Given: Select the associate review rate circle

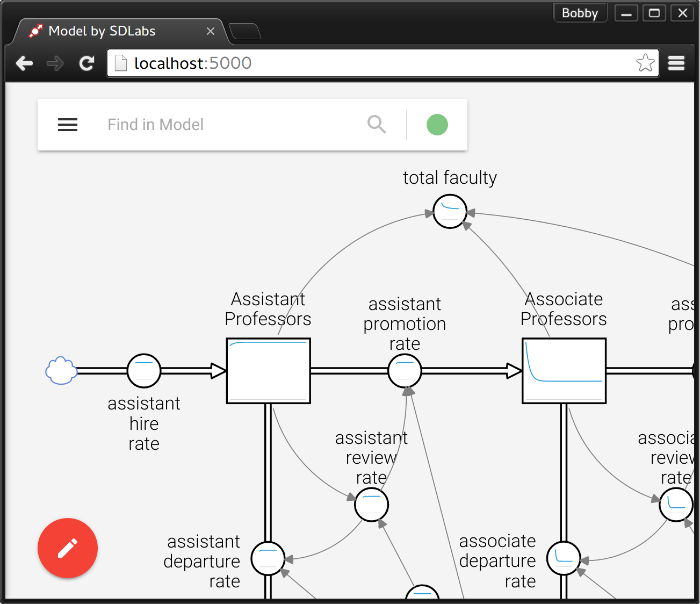Looking at the screenshot, I should click(676, 505).
